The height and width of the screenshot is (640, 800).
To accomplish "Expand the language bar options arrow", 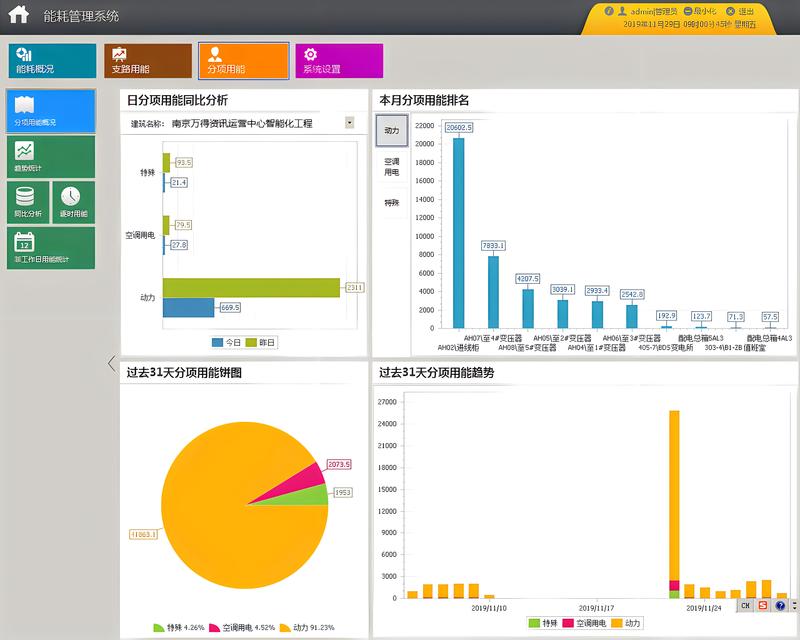I will click(x=794, y=605).
